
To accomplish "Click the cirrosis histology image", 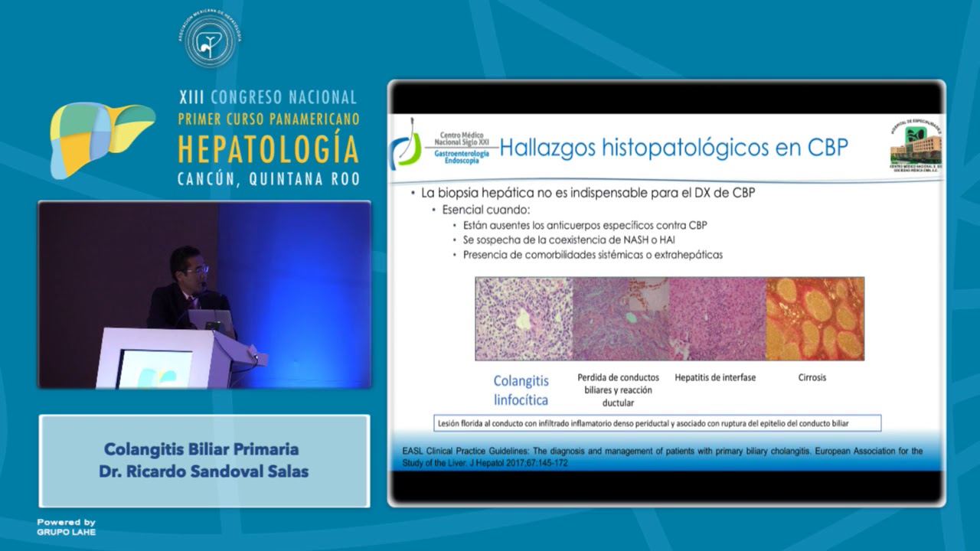I will [815, 318].
